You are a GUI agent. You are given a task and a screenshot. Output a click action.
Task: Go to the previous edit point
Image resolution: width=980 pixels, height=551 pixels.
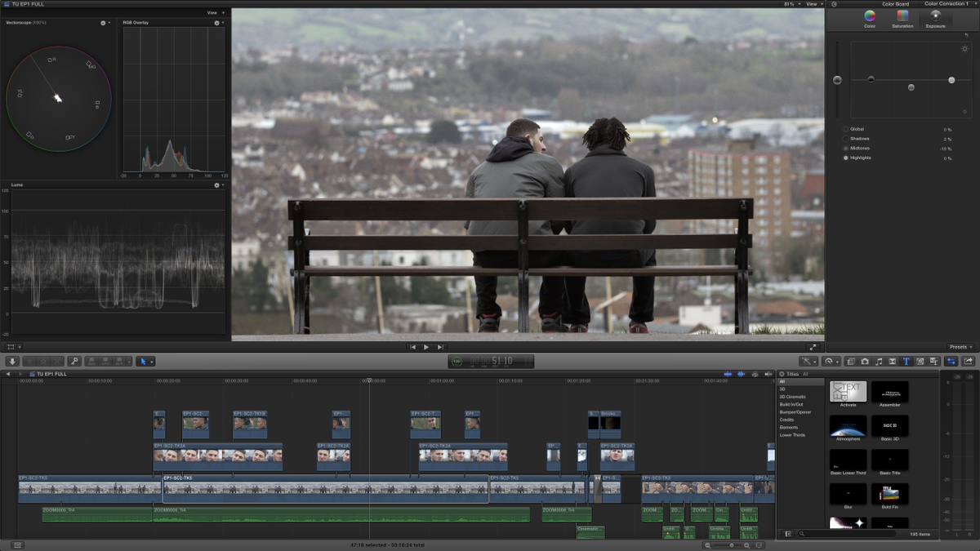pyautogui.click(x=413, y=347)
